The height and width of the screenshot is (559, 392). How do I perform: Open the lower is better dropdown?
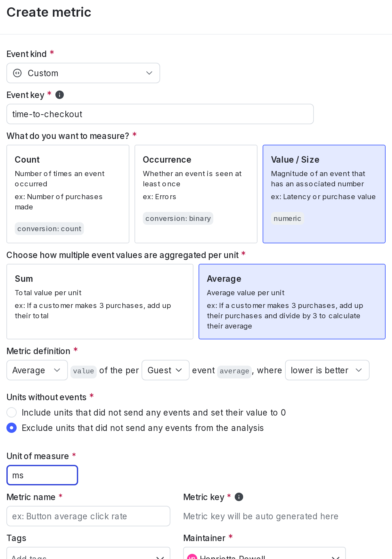coord(327,370)
